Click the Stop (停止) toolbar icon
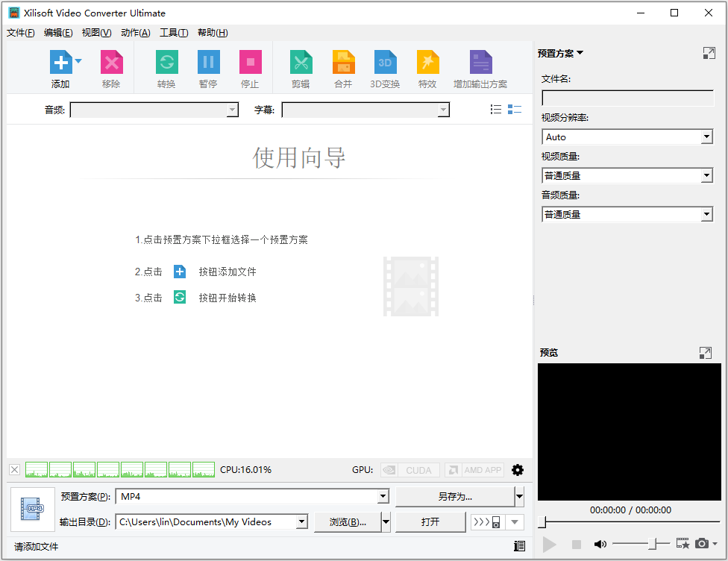This screenshot has width=728, height=561. tap(251, 62)
